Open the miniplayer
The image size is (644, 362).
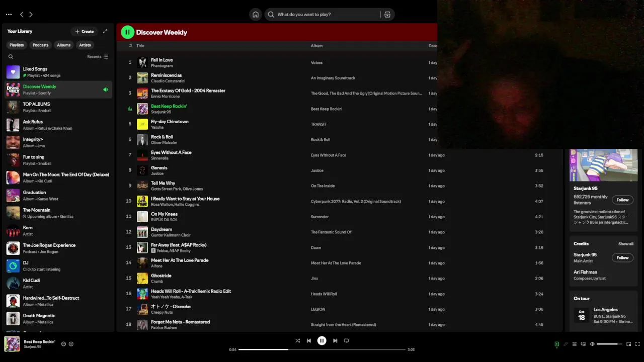click(628, 344)
